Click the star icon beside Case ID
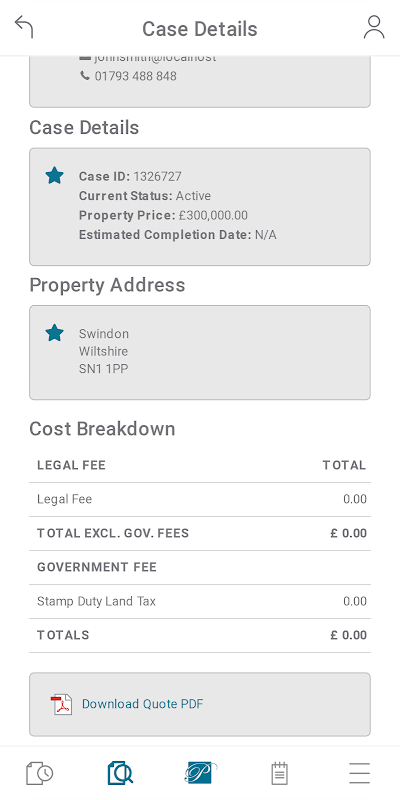The image size is (400, 800). click(55, 176)
